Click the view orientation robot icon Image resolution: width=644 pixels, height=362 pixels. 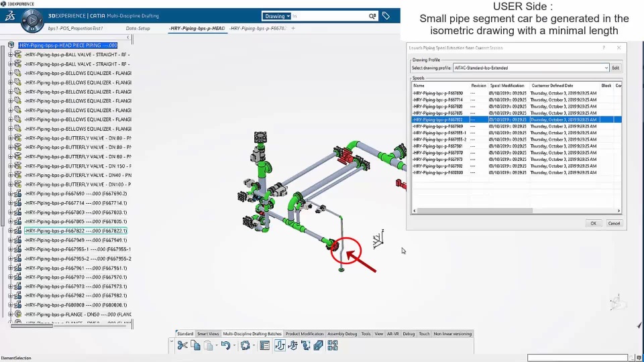click(617, 303)
